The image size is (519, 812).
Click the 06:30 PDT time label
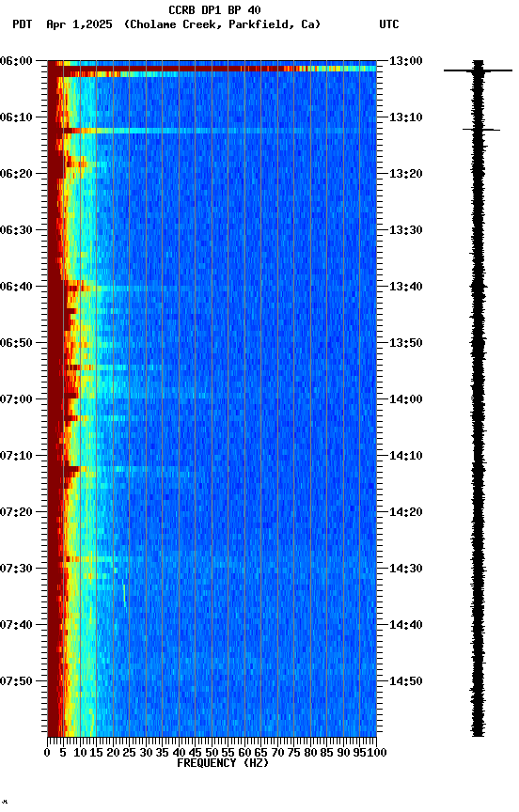[16, 230]
